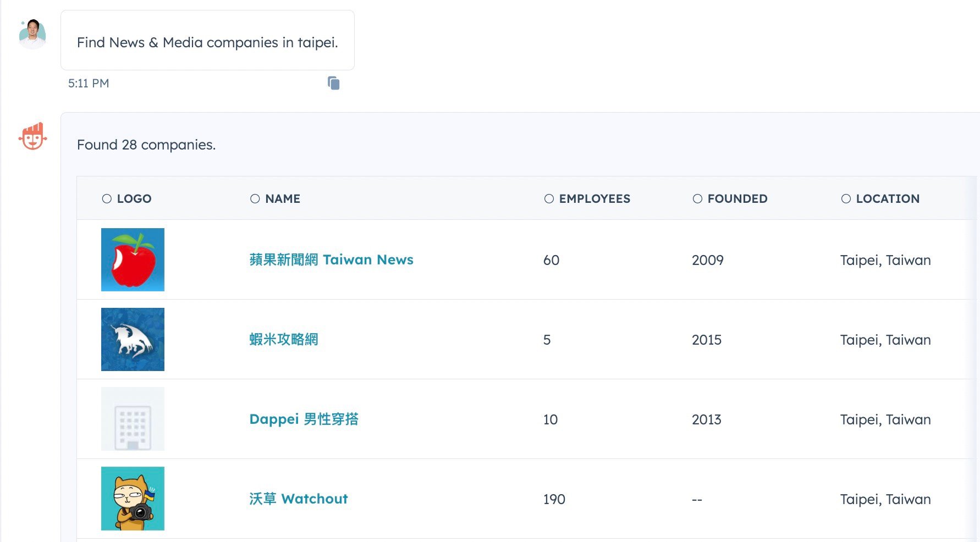This screenshot has height=542, width=980.
Task: Click the user profile avatar photo
Action: 33,33
